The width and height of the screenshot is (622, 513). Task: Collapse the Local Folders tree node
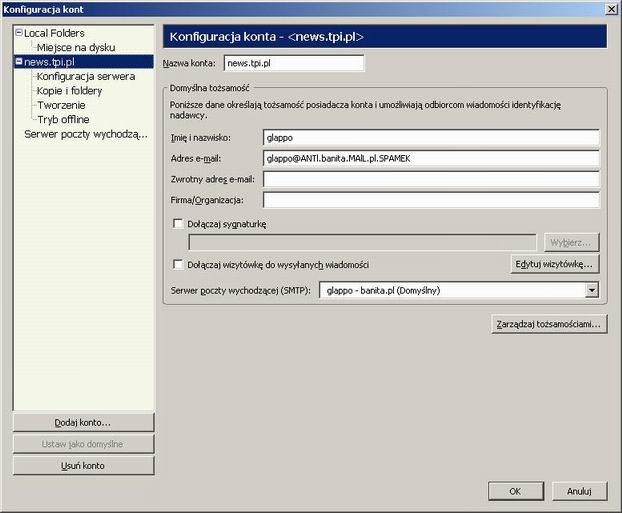click(x=19, y=33)
